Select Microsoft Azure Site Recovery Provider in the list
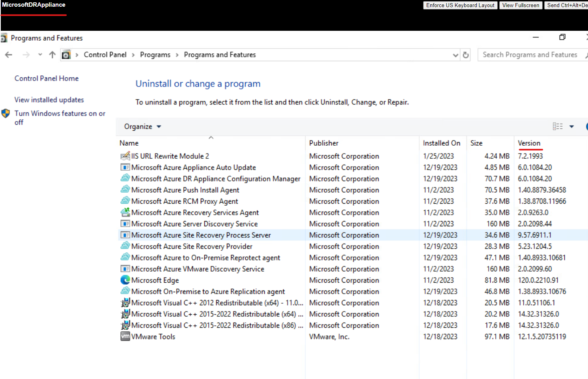This screenshot has height=379, width=588. [x=192, y=246]
